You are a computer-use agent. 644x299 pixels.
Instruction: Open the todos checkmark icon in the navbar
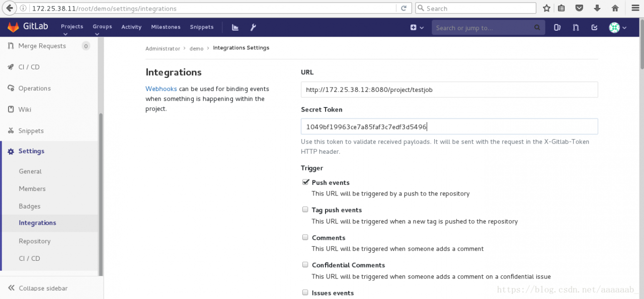(x=594, y=28)
